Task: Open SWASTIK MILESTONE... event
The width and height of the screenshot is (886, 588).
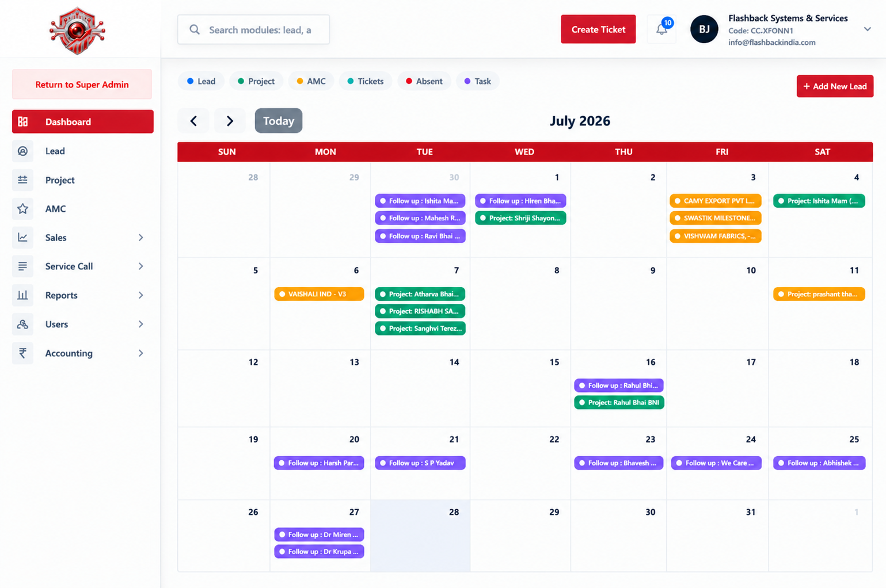Action: (x=716, y=218)
